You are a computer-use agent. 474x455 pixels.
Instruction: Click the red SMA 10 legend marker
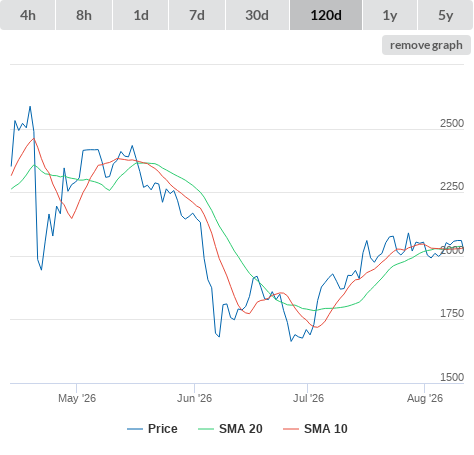[291, 429]
